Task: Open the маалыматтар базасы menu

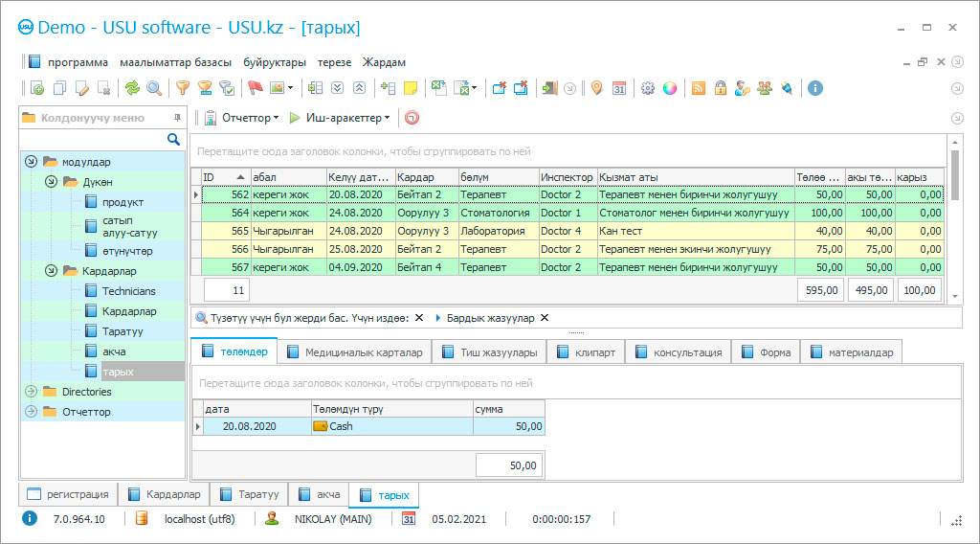Action: click(175, 62)
